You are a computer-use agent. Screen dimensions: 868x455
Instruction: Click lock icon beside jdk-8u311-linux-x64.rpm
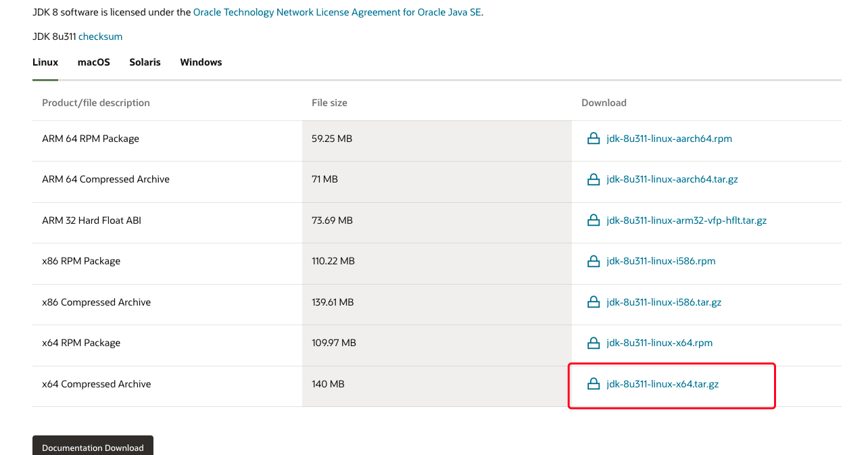pyautogui.click(x=594, y=343)
